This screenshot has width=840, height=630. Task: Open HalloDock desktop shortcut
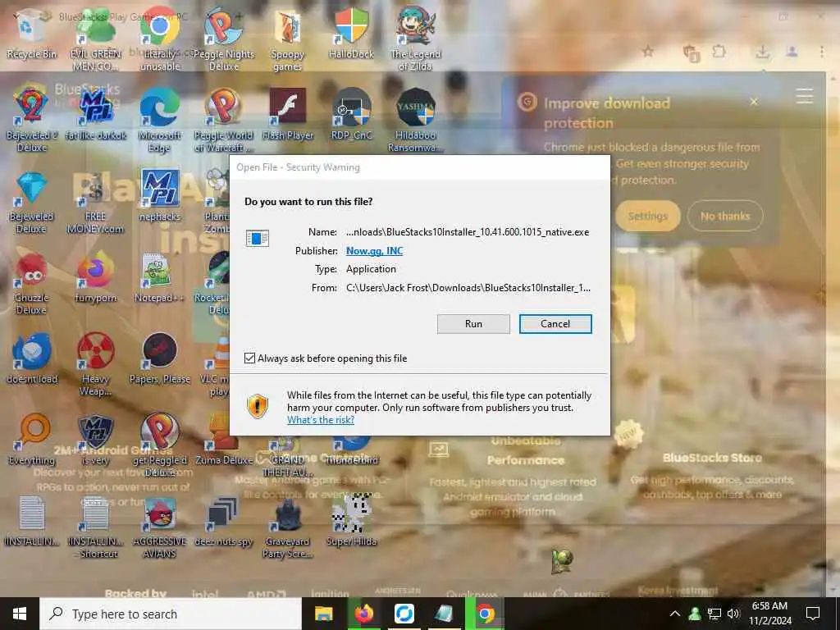(x=351, y=34)
